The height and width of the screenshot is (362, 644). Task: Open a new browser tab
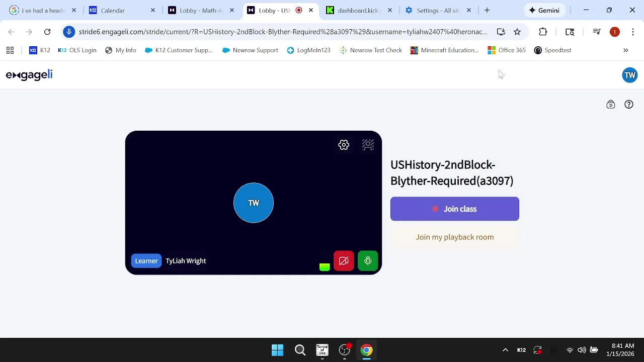pyautogui.click(x=487, y=10)
